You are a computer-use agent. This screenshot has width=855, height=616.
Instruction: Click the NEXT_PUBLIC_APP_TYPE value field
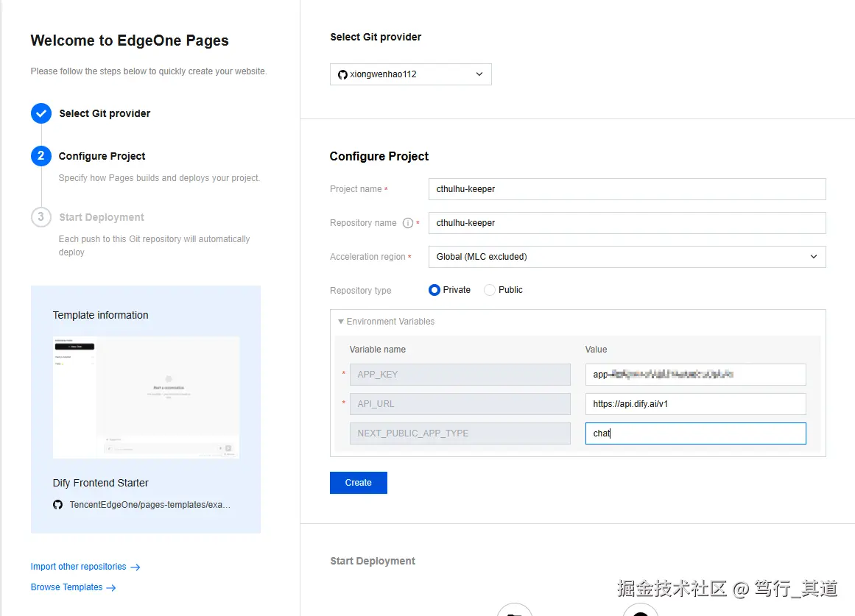pos(695,433)
